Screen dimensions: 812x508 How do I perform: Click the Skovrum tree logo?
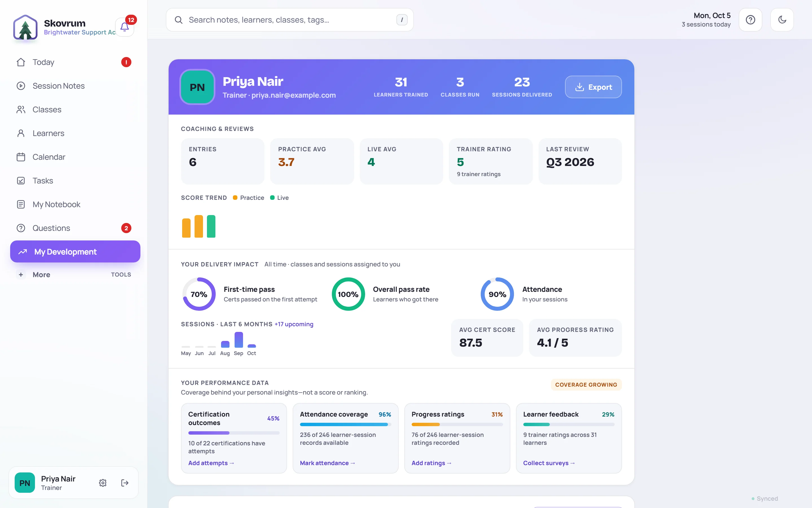[25, 27]
